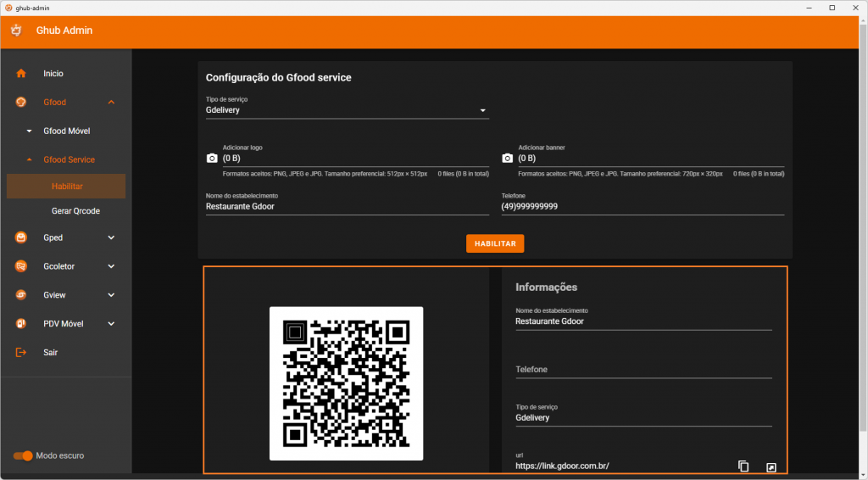Click the empty Telefone field in Informações
Screen dimensions: 868x480
(x=643, y=369)
